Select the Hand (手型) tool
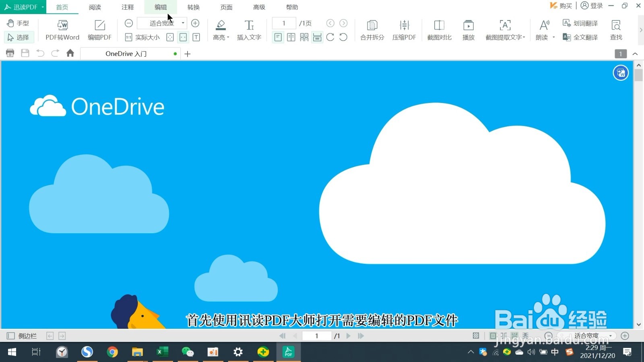 point(18,23)
